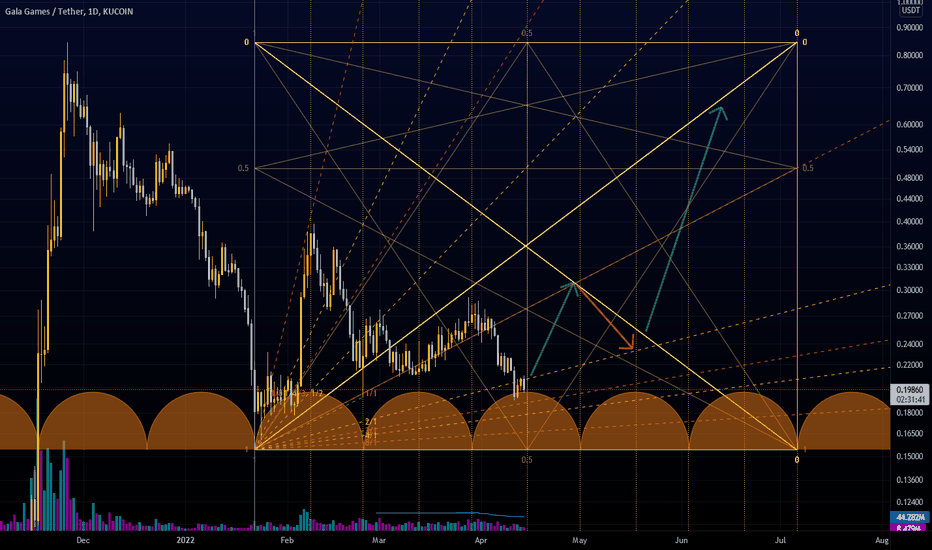932x550 pixels.
Task: Click the 0 label below Gann box bottom-right corner
Action: coord(797,460)
